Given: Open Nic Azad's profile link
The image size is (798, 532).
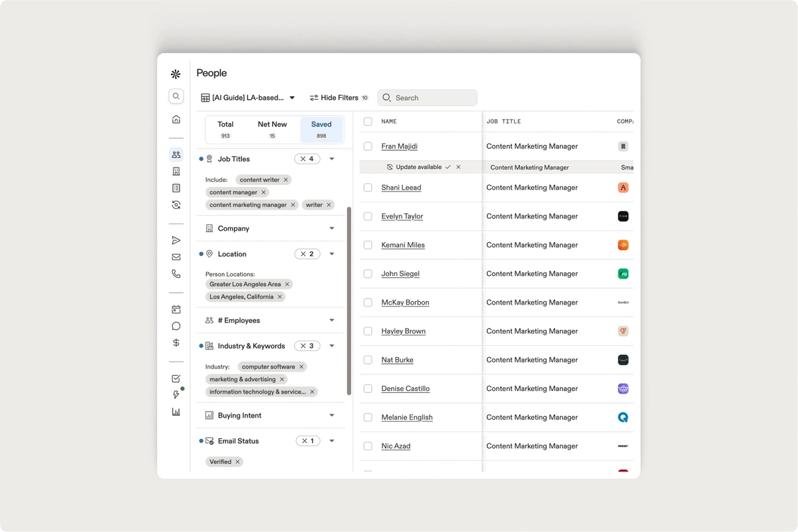Looking at the screenshot, I should (x=396, y=446).
